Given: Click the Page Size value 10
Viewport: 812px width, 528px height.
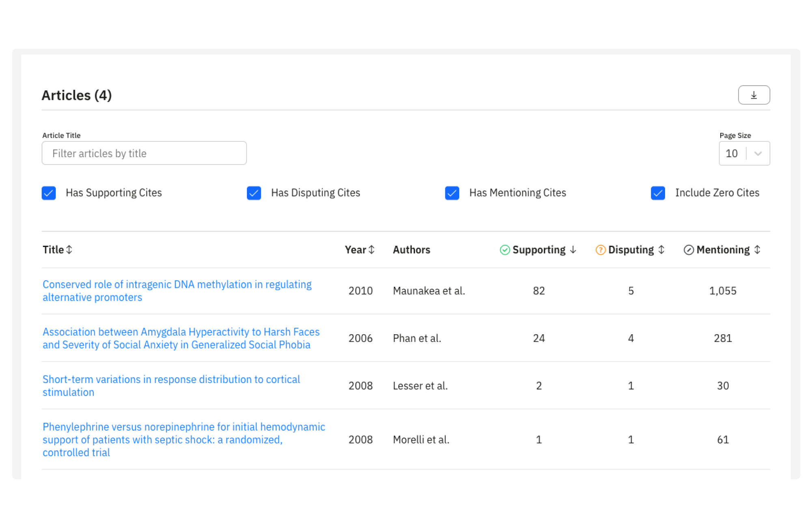Looking at the screenshot, I should (732, 154).
